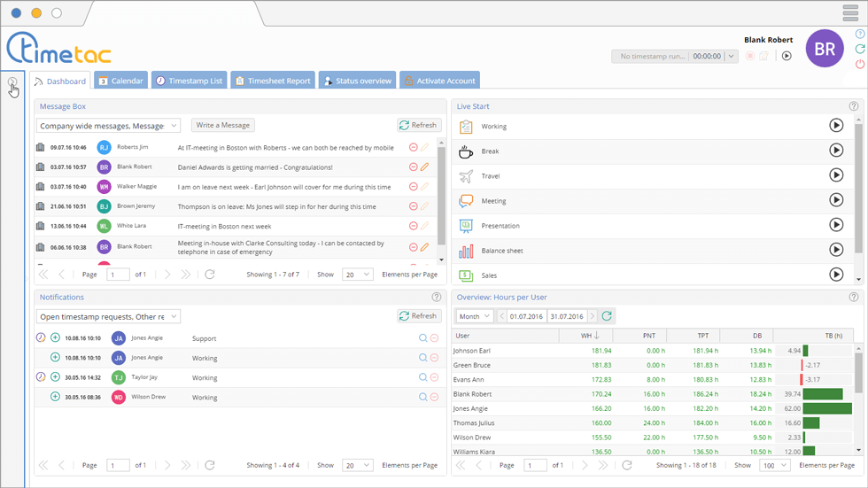The width and height of the screenshot is (868, 488).
Task: Reload the Hours per User date range
Action: [607, 316]
